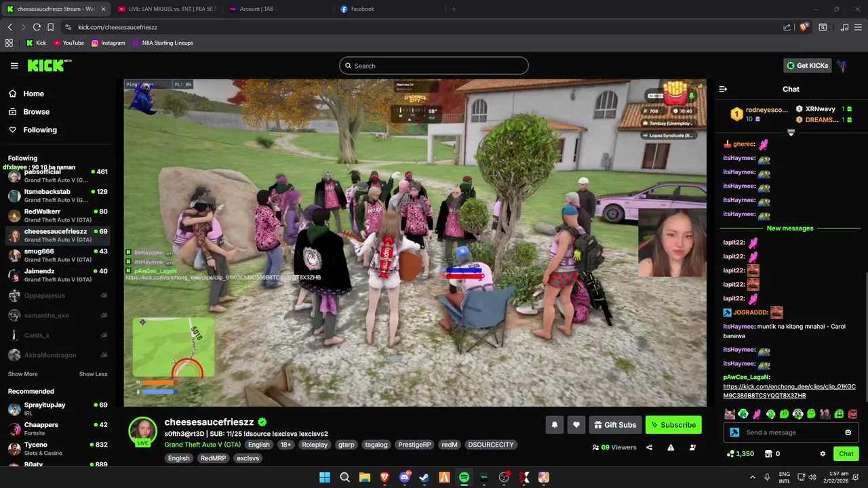Open Steam from the taskbar
This screenshot has height=488, width=868.
[425, 477]
